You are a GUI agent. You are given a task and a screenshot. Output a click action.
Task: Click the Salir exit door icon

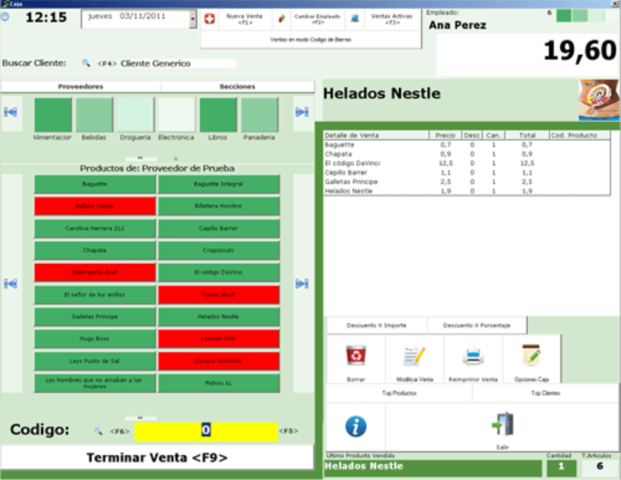pyautogui.click(x=503, y=424)
